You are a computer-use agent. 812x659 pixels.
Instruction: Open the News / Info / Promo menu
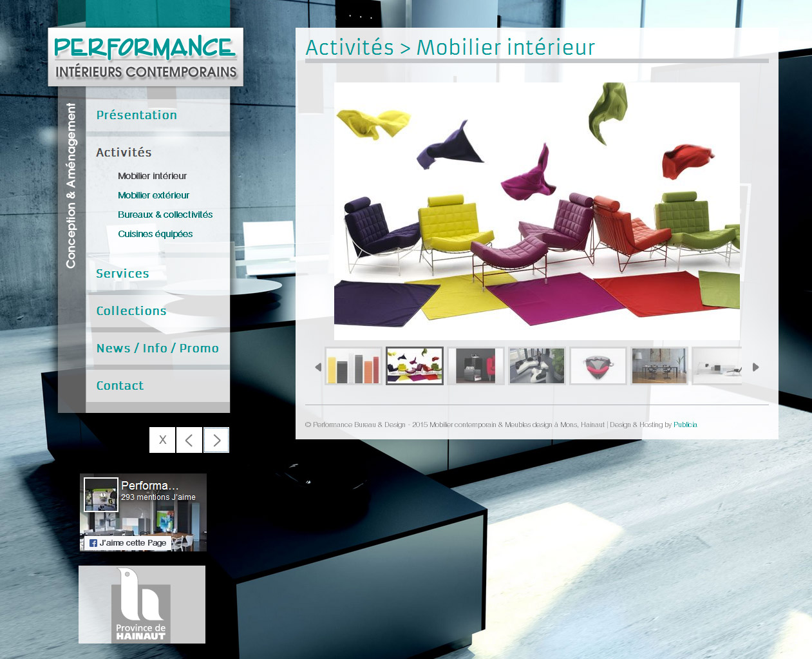(158, 348)
